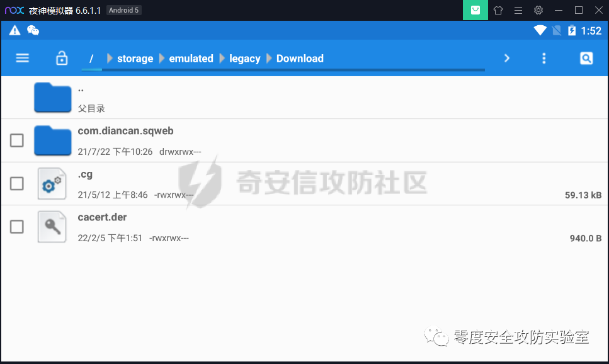Tick checkbox for cacert.der file
The image size is (609, 364).
tap(17, 227)
